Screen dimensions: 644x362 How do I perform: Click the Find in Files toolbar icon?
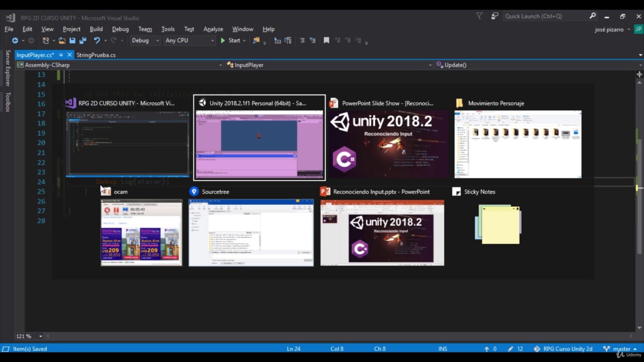pyautogui.click(x=257, y=41)
